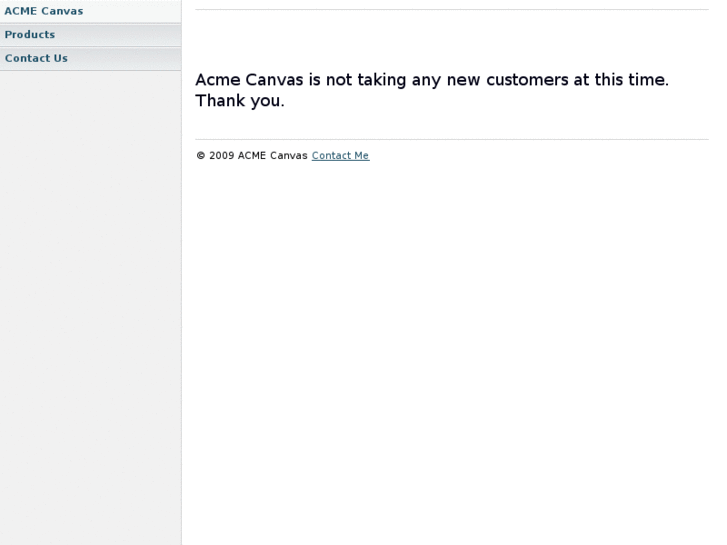Click the "Thank you." message line
727x545 pixels.
(x=240, y=101)
